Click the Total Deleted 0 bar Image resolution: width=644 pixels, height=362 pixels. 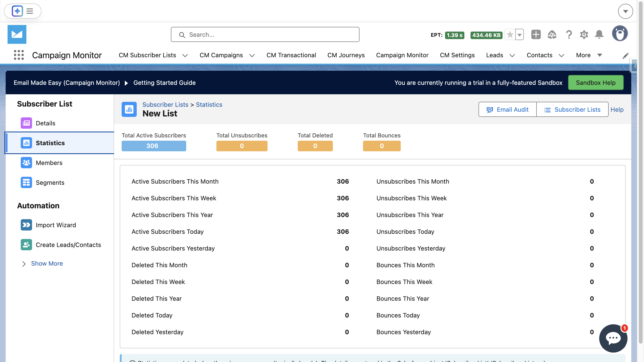pyautogui.click(x=315, y=146)
